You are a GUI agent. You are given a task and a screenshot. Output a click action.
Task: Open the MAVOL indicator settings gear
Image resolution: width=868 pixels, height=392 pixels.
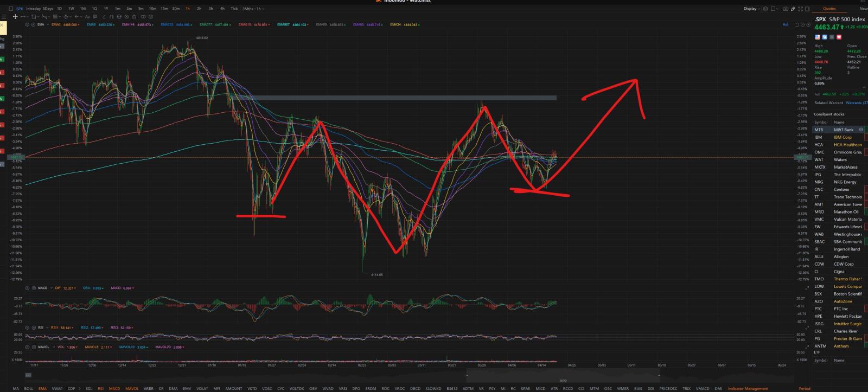tap(27, 347)
